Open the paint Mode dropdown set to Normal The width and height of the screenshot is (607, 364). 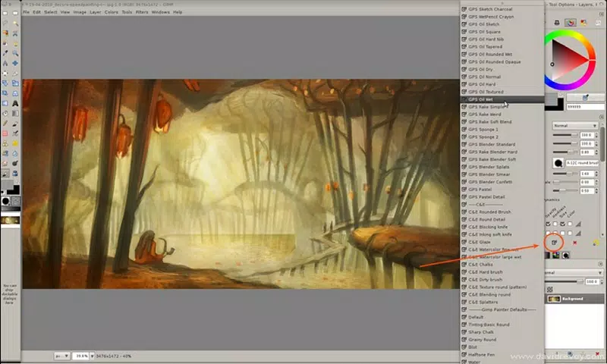point(574,125)
